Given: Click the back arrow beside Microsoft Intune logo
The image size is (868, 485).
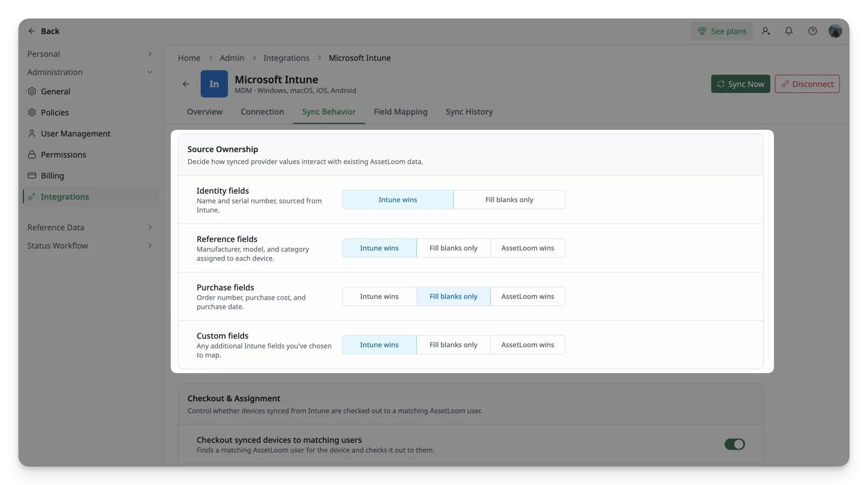Looking at the screenshot, I should pyautogui.click(x=186, y=84).
